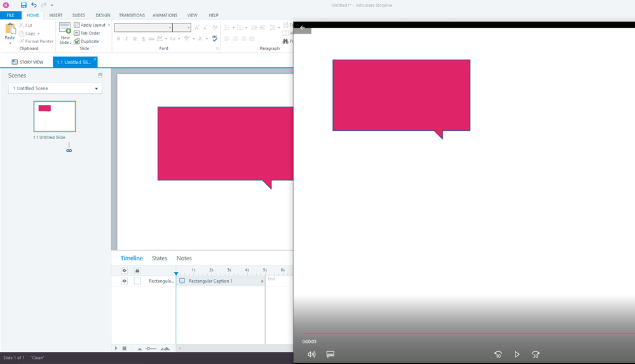Click the New Slide icon
Screen dimensions: 635x364
65,29
